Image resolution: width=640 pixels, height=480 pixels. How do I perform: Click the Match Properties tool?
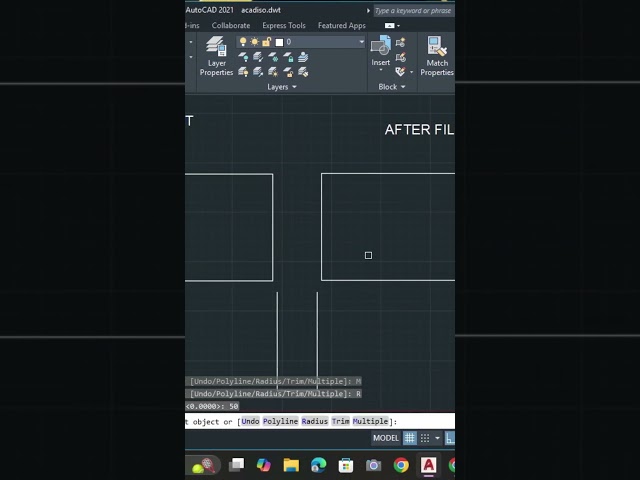[437, 56]
